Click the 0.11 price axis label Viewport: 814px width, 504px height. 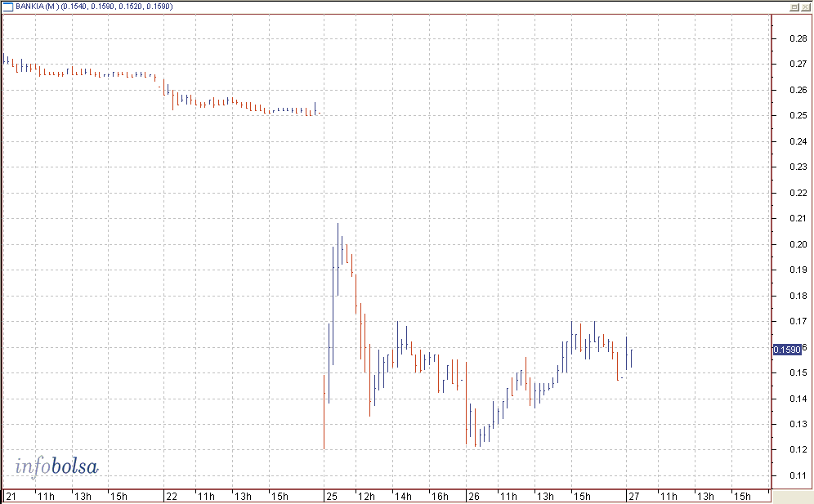point(798,475)
